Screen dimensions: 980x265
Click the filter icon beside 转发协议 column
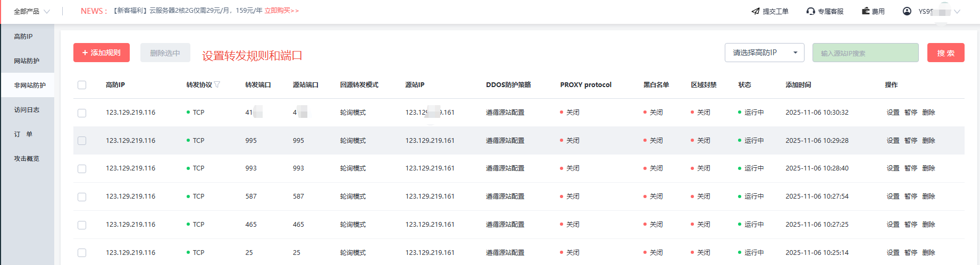(x=217, y=85)
